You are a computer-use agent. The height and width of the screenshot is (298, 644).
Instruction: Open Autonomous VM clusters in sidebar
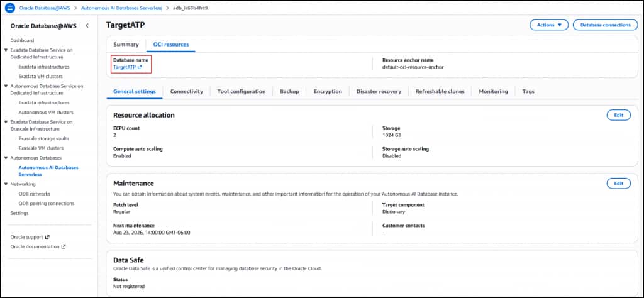click(x=46, y=112)
